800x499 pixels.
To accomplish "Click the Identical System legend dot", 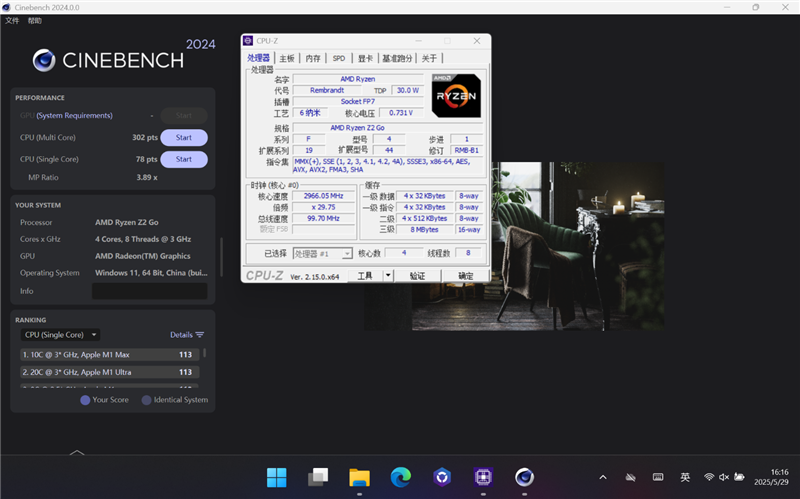I will [x=146, y=400].
